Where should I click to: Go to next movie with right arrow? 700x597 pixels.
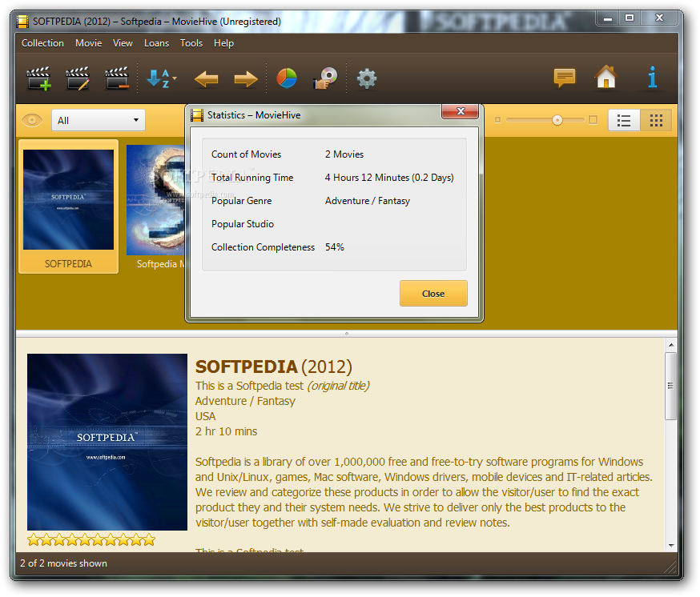(x=246, y=79)
